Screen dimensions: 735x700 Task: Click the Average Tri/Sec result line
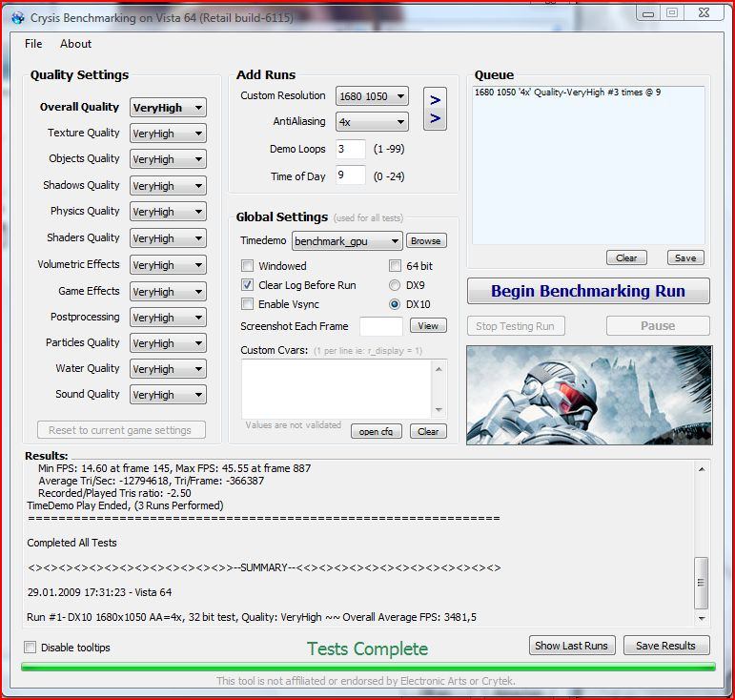click(x=151, y=481)
